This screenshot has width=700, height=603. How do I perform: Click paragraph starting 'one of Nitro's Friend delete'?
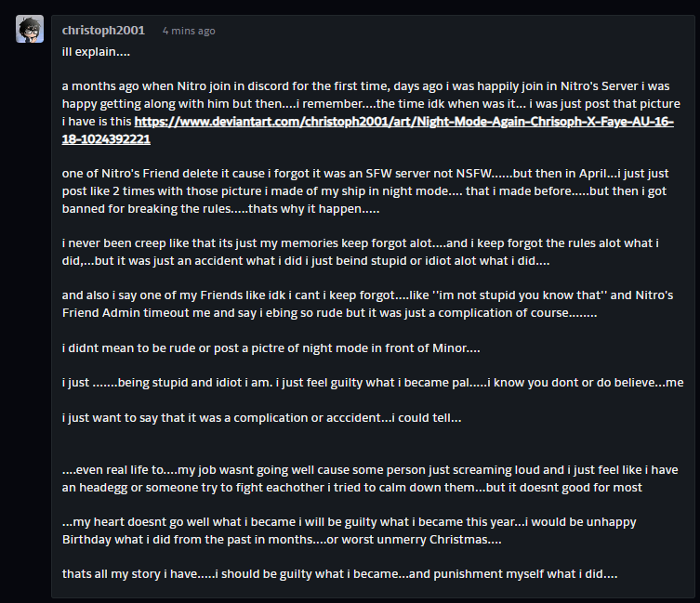365,191
